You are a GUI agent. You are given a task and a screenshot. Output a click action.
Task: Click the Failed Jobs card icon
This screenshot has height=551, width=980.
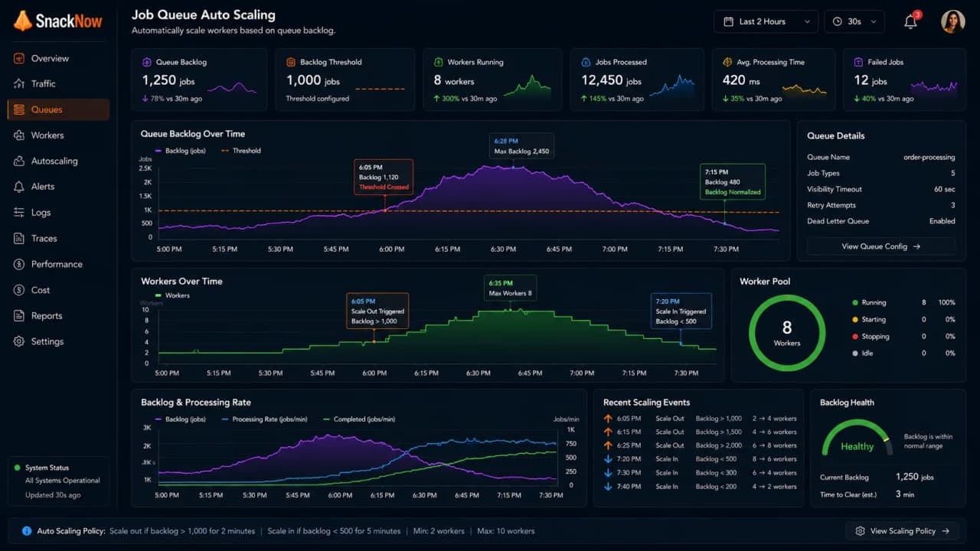coord(859,62)
